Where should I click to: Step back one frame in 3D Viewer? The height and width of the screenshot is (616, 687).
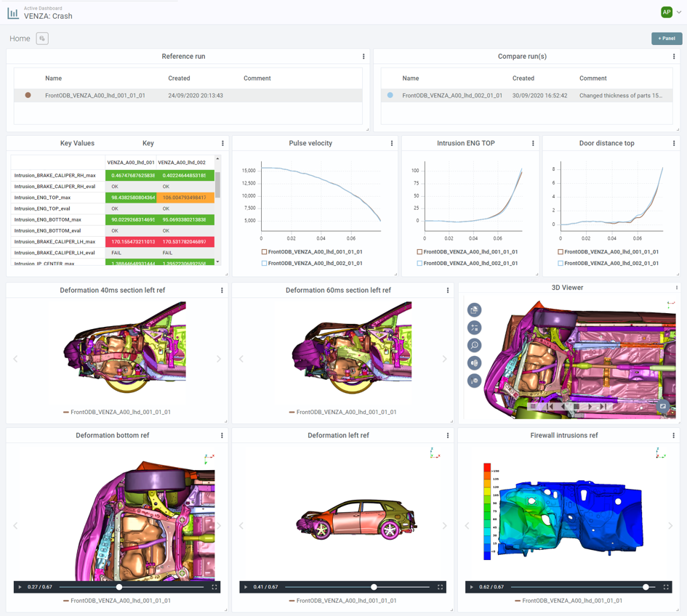563,406
